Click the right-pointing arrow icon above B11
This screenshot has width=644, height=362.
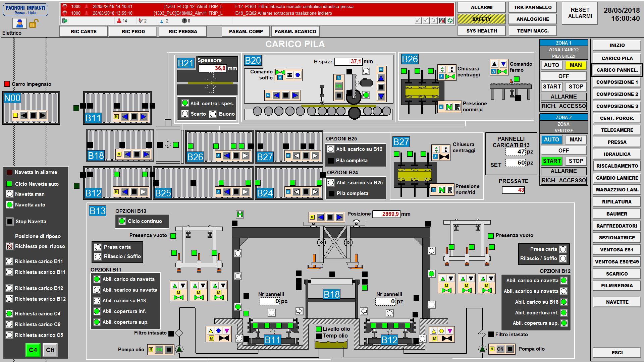299,311
